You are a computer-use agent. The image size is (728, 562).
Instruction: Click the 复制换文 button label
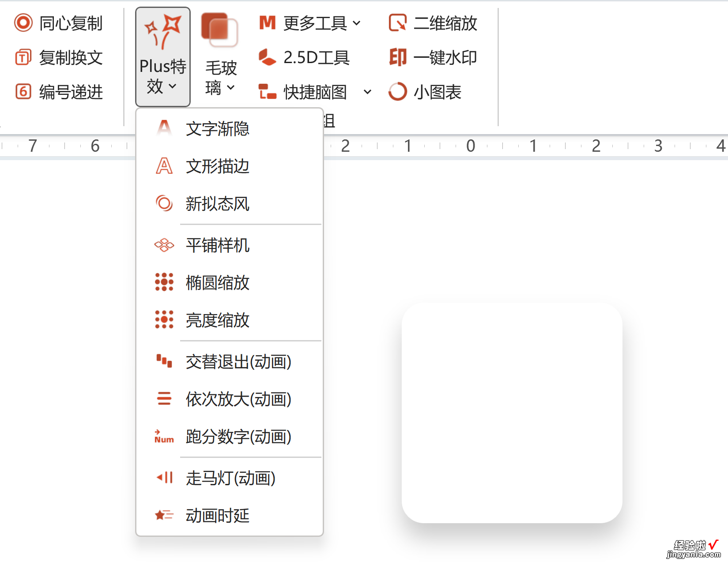click(x=71, y=57)
